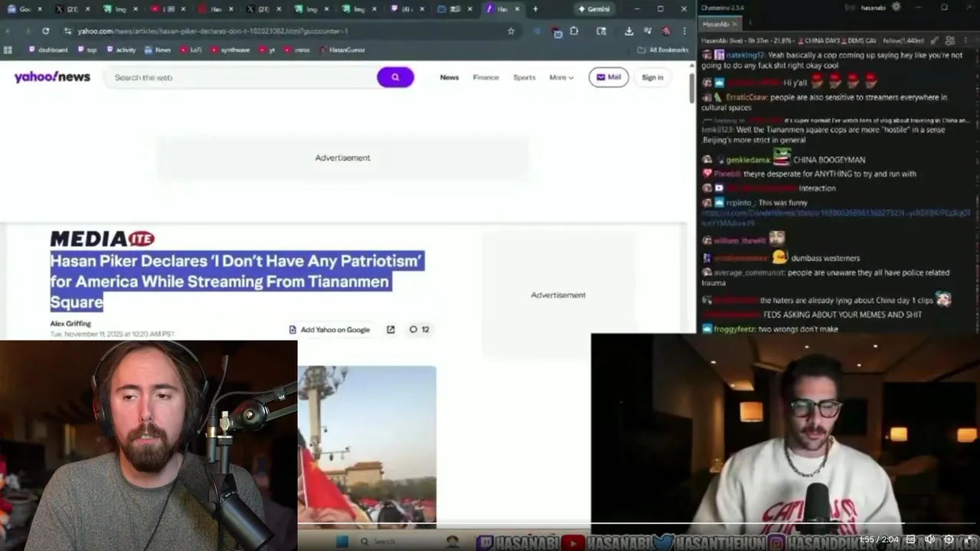Image resolution: width=980 pixels, height=551 pixels.
Task: Open a new browser tab with plus
Action: click(535, 9)
